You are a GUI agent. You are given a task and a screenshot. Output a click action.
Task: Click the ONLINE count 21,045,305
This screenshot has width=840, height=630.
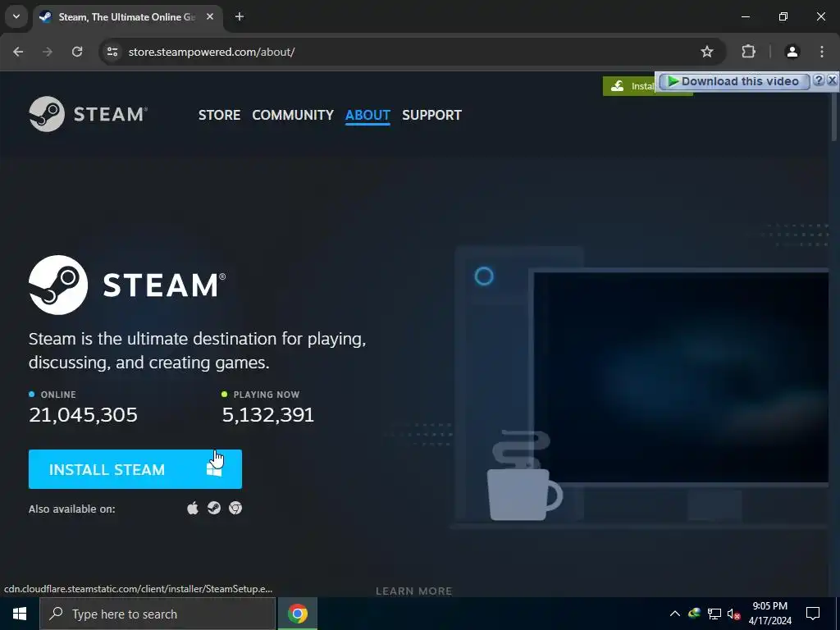tap(83, 414)
